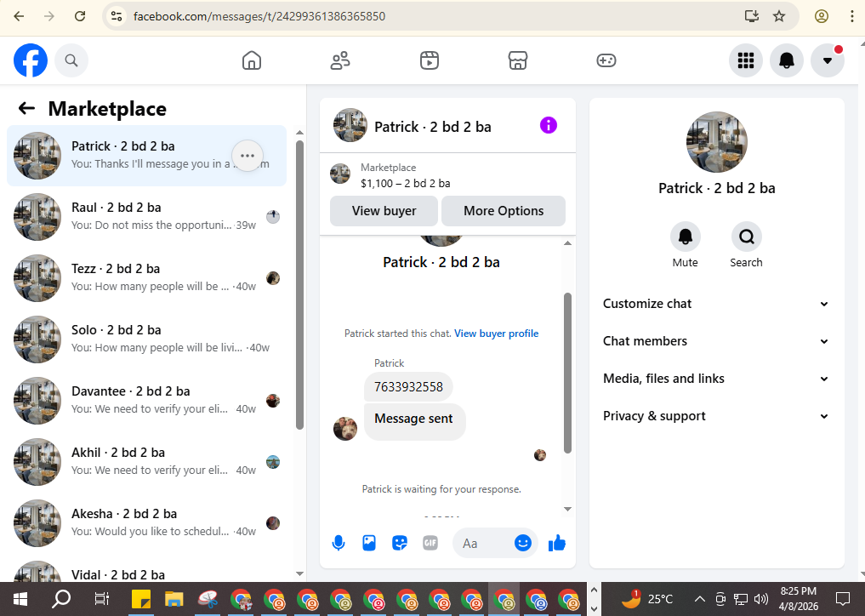This screenshot has width=865, height=616.
Task: Click the install app icon in address bar
Action: [x=752, y=16]
